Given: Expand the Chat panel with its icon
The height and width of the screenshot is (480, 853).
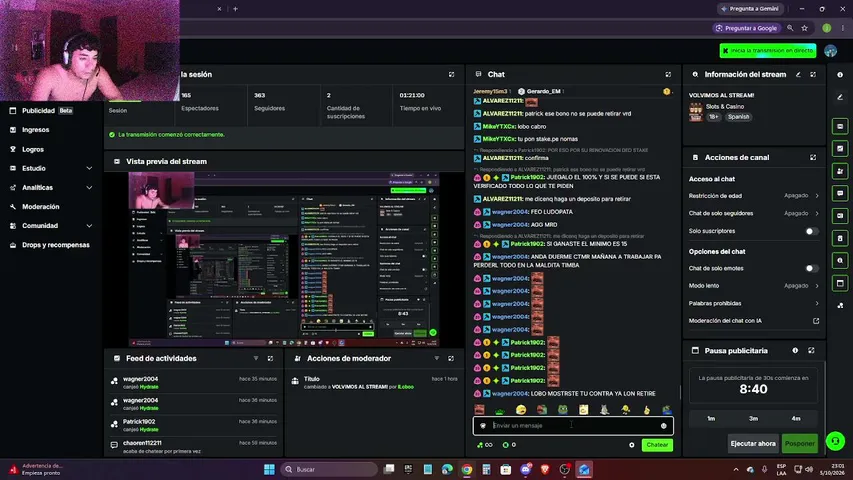Looking at the screenshot, I should click(x=668, y=74).
